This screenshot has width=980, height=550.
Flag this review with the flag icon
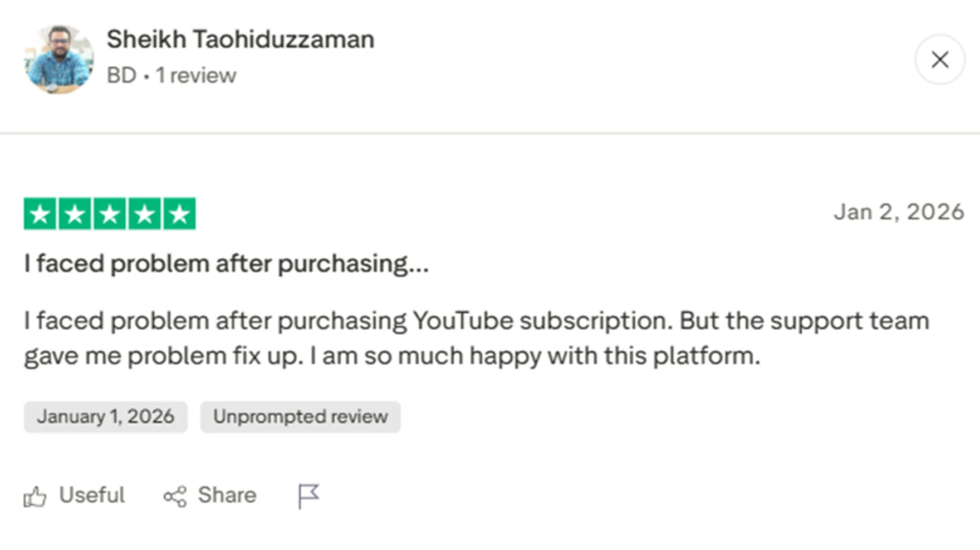[308, 495]
